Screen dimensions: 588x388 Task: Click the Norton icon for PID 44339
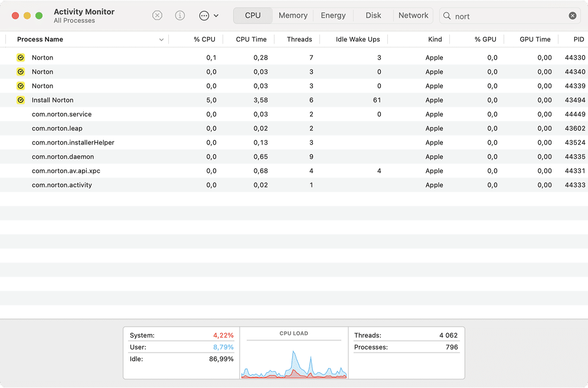coord(21,86)
